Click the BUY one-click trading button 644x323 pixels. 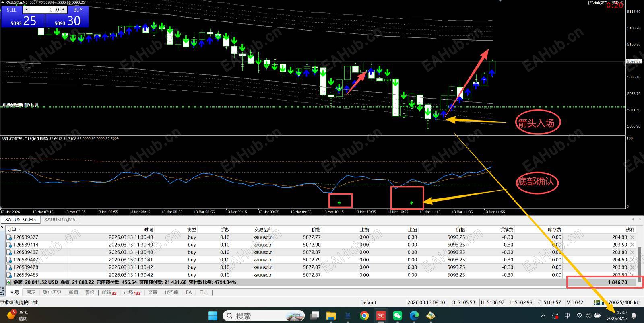pyautogui.click(x=78, y=10)
